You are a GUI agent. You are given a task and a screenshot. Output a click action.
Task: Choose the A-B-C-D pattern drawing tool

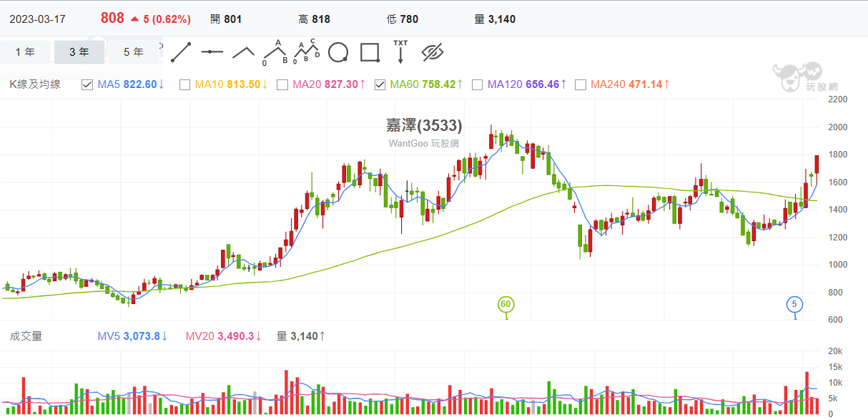pyautogui.click(x=306, y=52)
